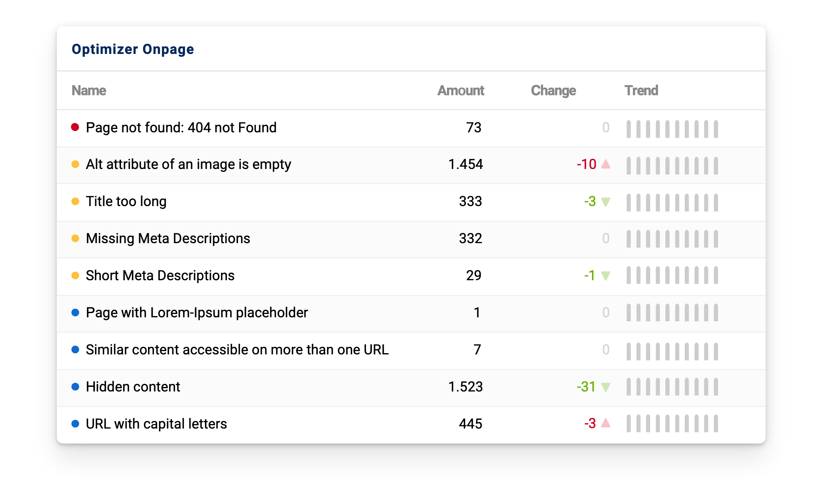The width and height of the screenshot is (834, 504).
Task: Sort by the Change column header
Action: pyautogui.click(x=553, y=91)
